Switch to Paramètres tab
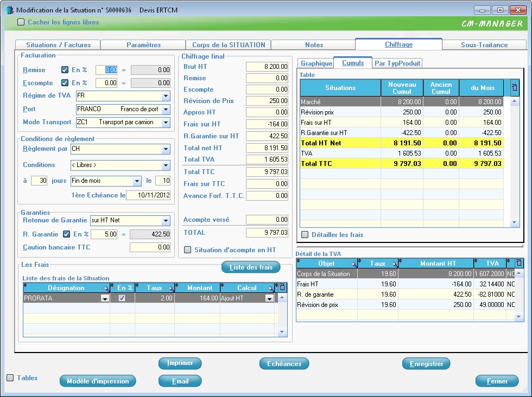The width and height of the screenshot is (532, 397). 143,45
